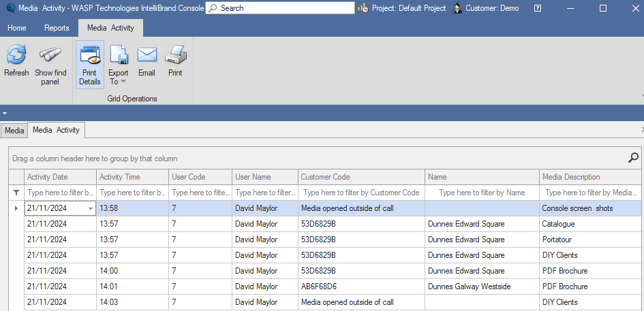Viewport: 644px width, 311px height.
Task: Expand the first row indicator arrow
Action: [16, 208]
